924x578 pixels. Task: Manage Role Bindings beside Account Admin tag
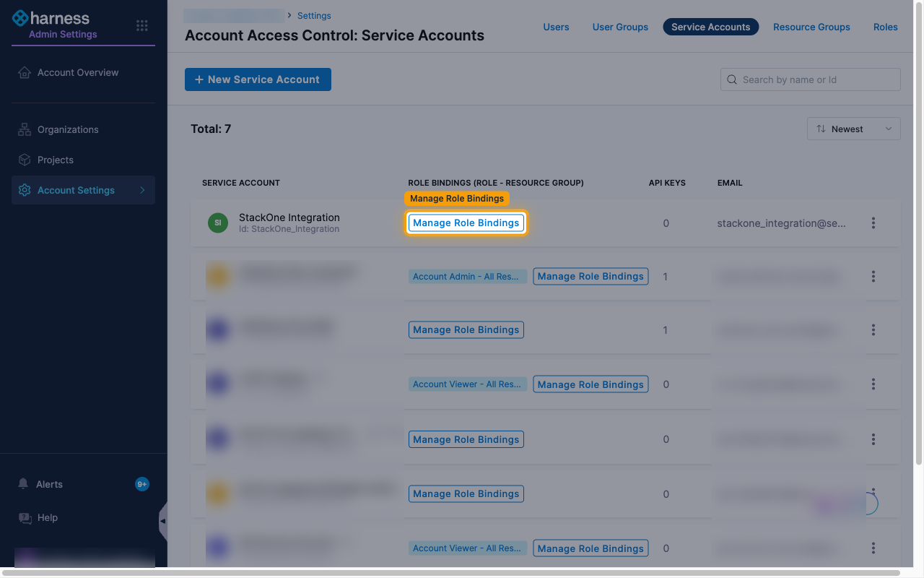(x=590, y=276)
